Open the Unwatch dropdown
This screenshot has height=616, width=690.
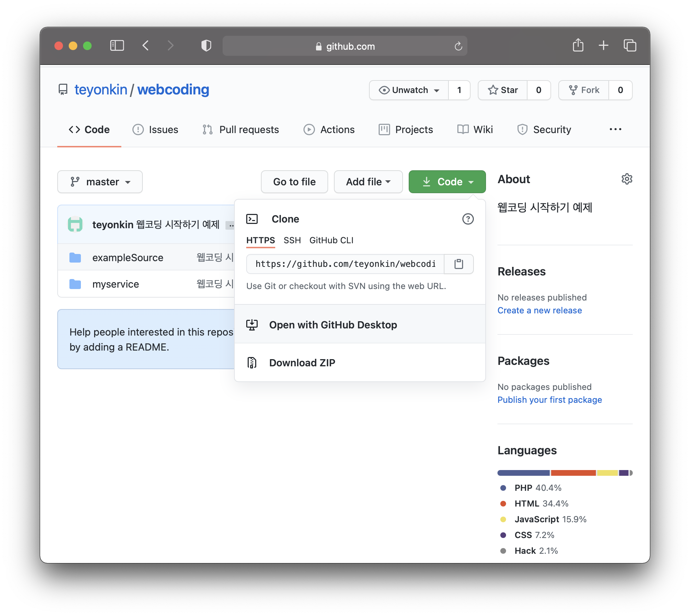[409, 90]
